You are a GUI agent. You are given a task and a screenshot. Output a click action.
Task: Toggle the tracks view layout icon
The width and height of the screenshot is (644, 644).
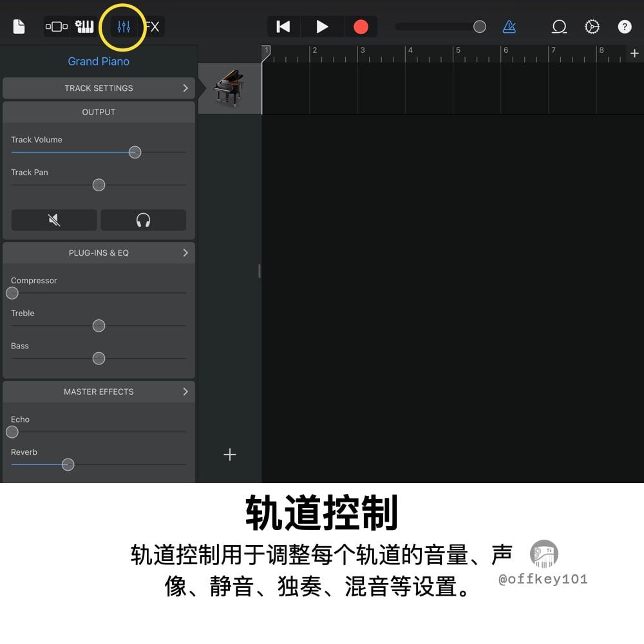point(57,26)
